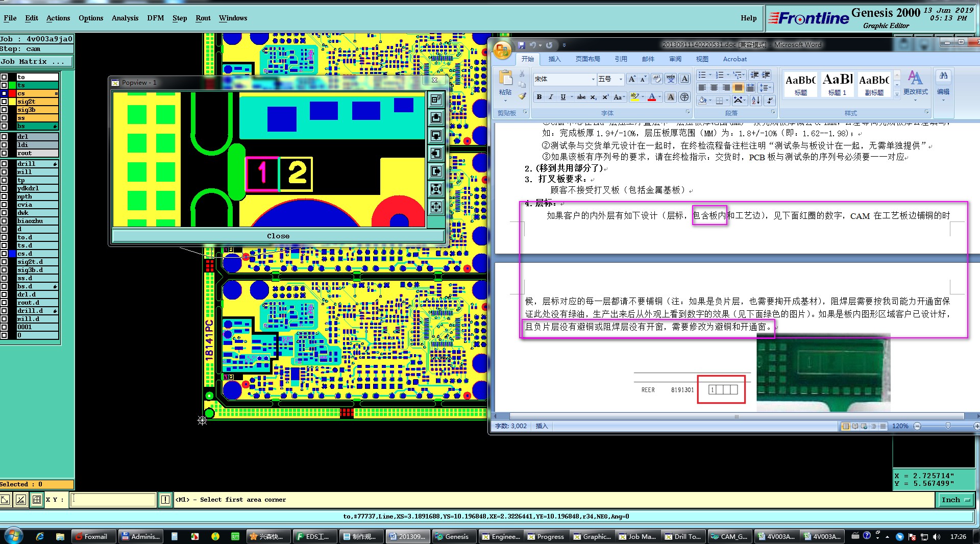Apply Italic formatting in Word
This screenshot has height=544, width=980.
pyautogui.click(x=551, y=97)
